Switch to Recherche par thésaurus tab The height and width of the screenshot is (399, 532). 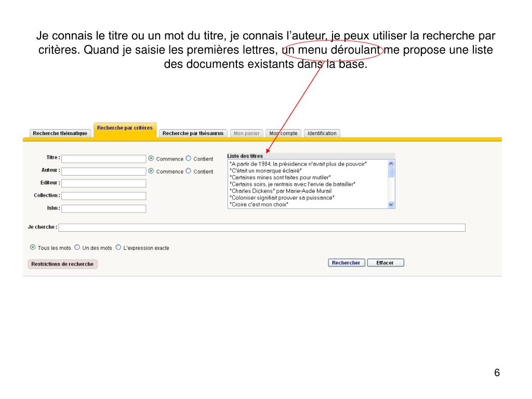(x=193, y=134)
